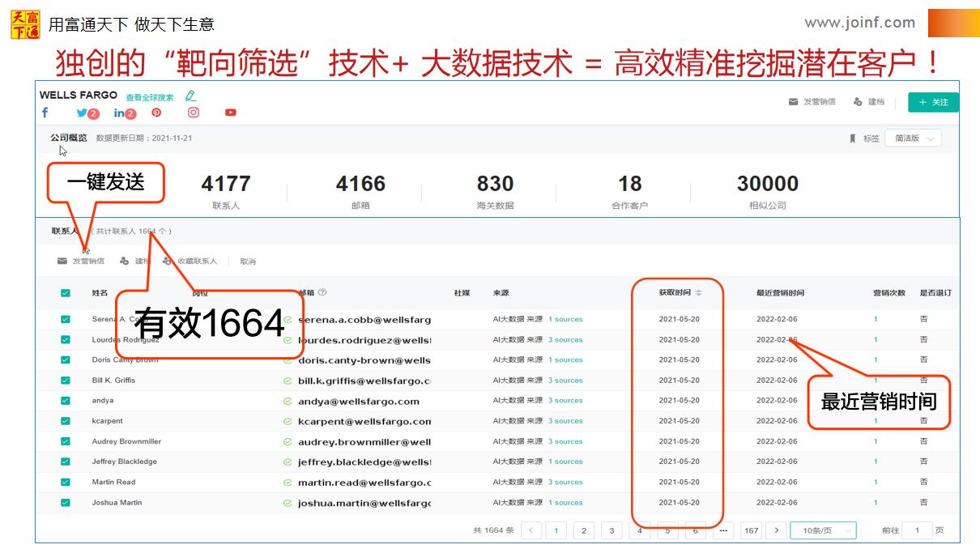
Task: Click verified email icon for andya@wellsfargo.com
Action: tap(288, 401)
